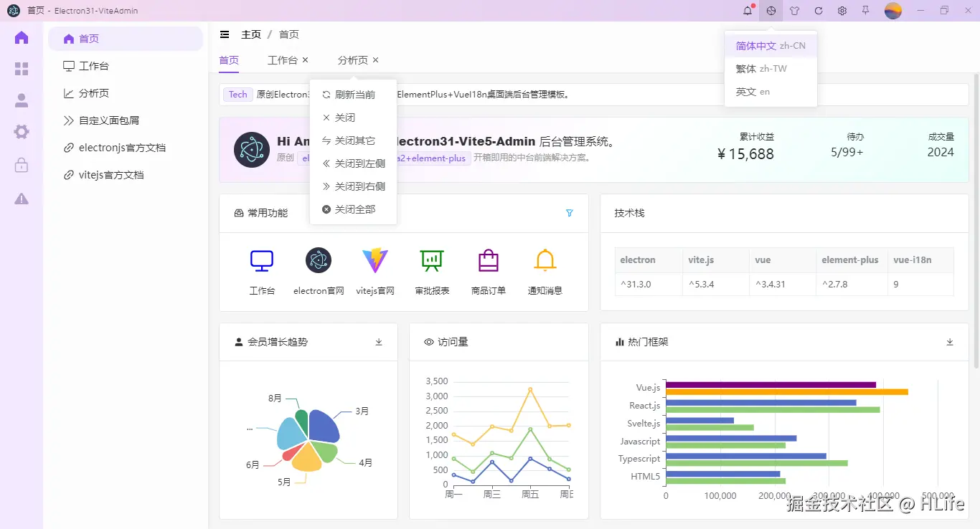Click the vite.js ^5.3.4 table cell
The height and width of the screenshot is (529, 980).
tap(716, 284)
